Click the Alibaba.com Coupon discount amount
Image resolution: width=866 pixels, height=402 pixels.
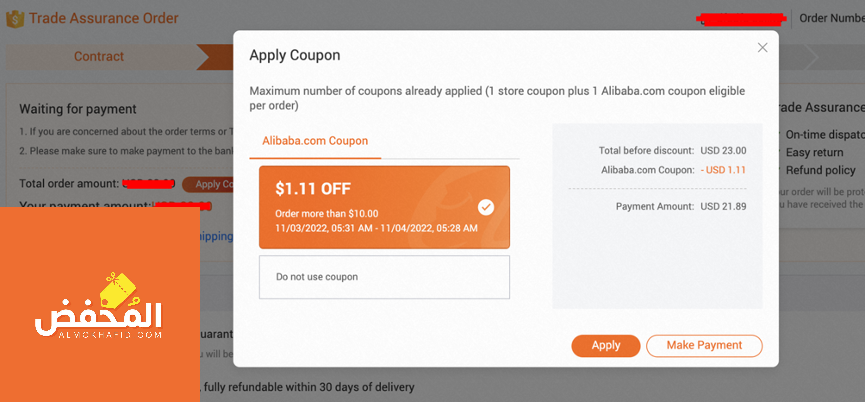click(723, 170)
